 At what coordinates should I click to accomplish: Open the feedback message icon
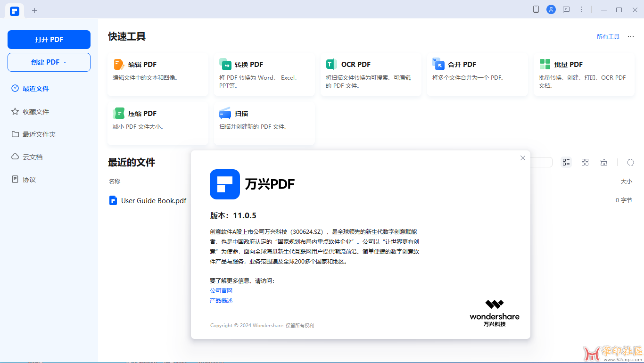pyautogui.click(x=566, y=9)
